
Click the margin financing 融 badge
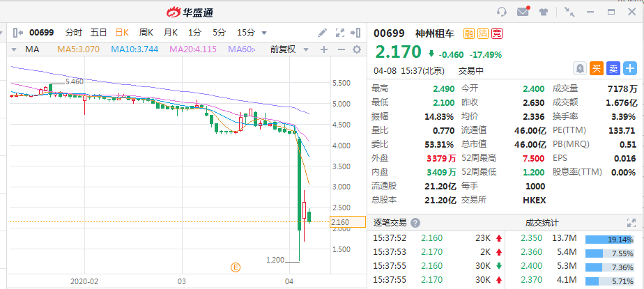click(469, 33)
